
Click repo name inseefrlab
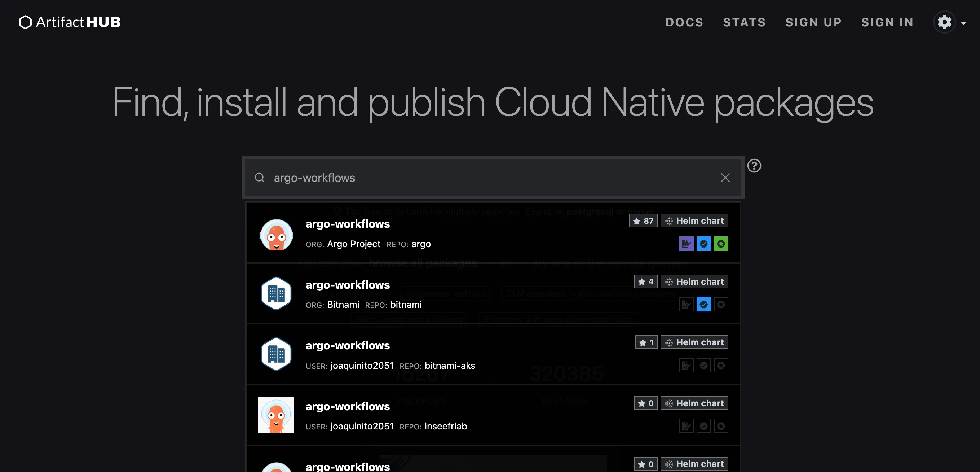(446, 426)
